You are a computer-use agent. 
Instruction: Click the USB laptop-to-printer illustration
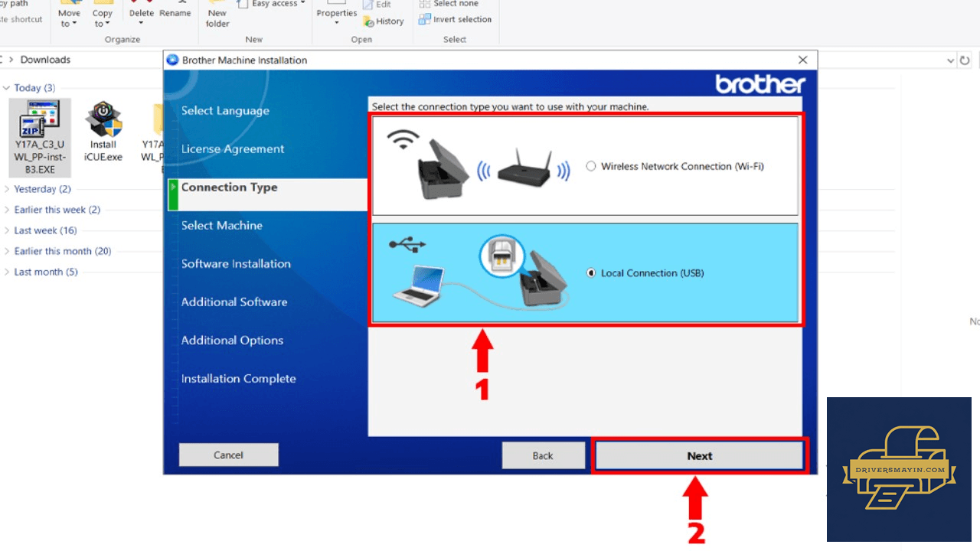click(x=479, y=272)
